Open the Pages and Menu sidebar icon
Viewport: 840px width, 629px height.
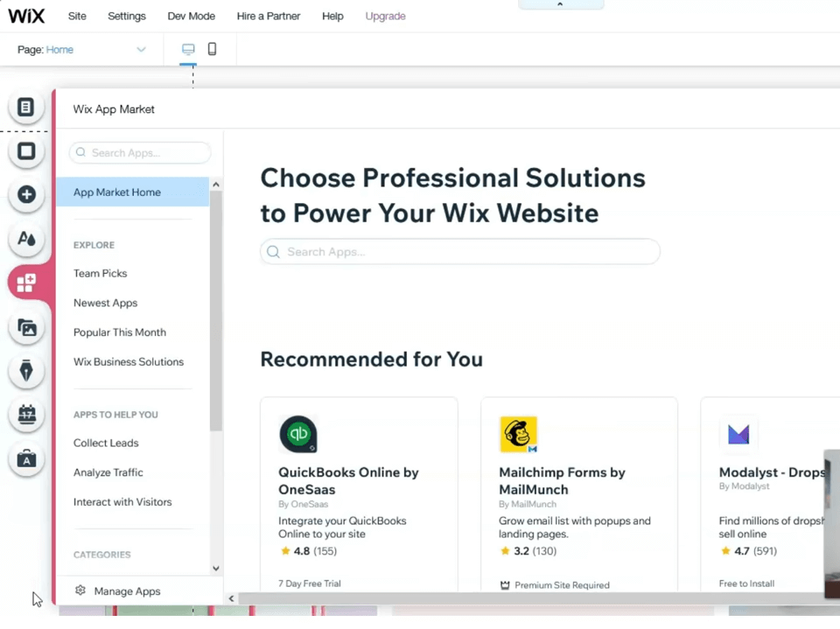[x=25, y=107]
